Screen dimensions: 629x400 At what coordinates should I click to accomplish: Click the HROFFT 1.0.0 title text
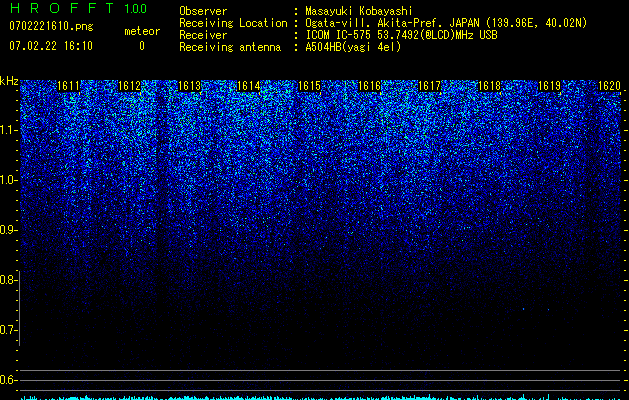pyautogui.click(x=78, y=8)
